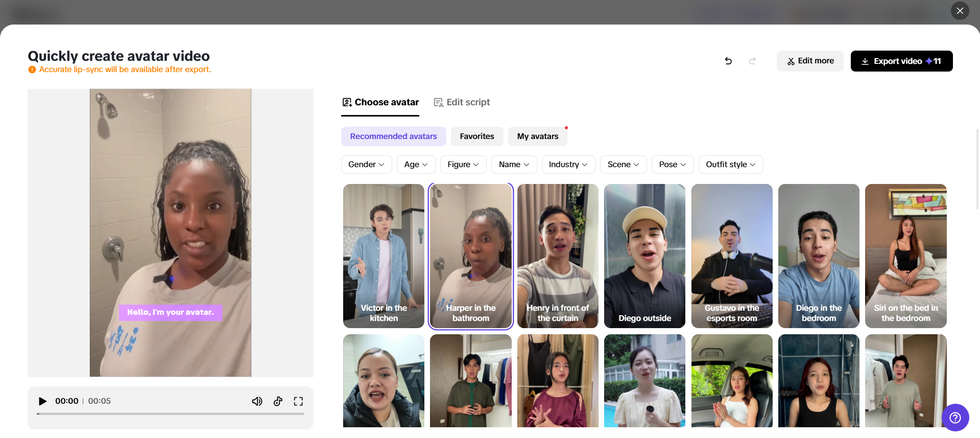The width and height of the screenshot is (980, 438).
Task: Enter fullscreen preview mode
Action: (x=298, y=401)
